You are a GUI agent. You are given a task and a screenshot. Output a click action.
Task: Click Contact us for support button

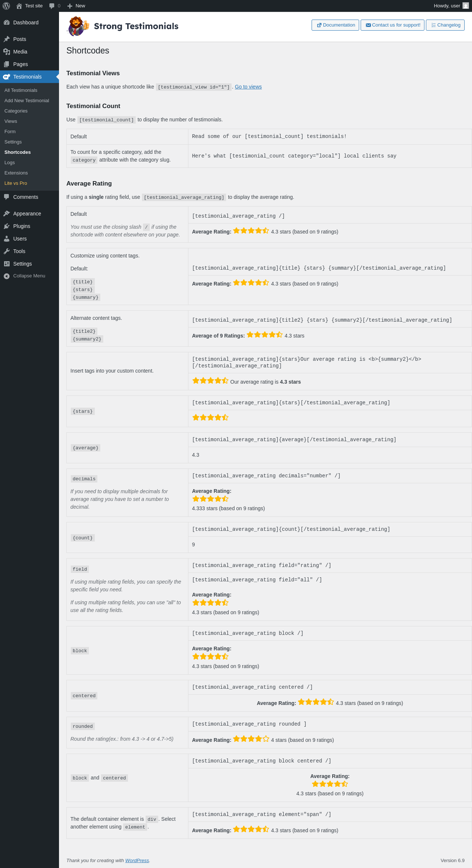point(392,25)
